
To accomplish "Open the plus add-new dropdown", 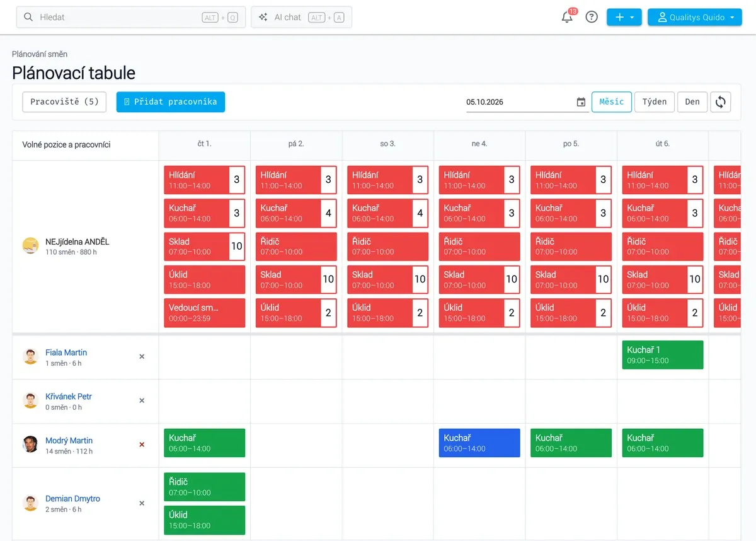I will point(624,17).
